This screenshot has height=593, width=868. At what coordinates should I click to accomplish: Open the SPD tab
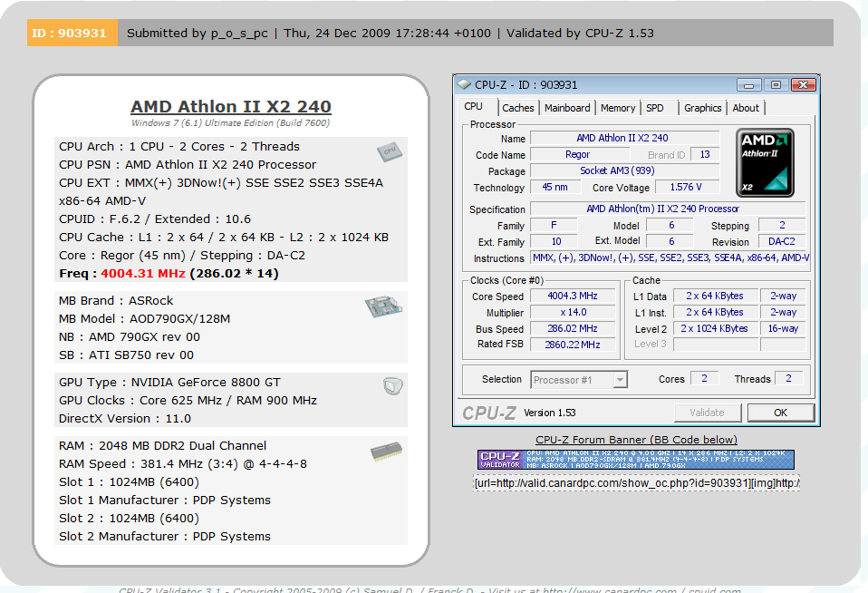click(657, 107)
